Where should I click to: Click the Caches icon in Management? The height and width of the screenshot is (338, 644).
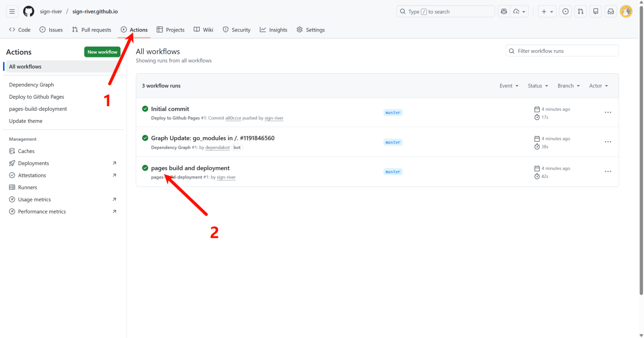(x=12, y=151)
